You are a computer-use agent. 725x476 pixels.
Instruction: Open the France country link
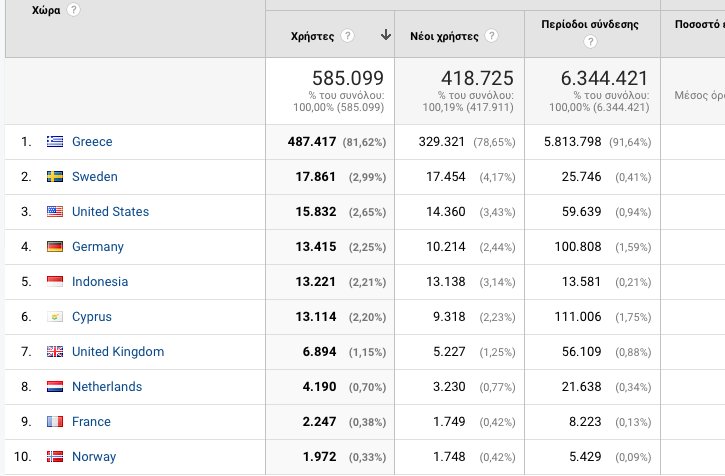[x=91, y=422]
